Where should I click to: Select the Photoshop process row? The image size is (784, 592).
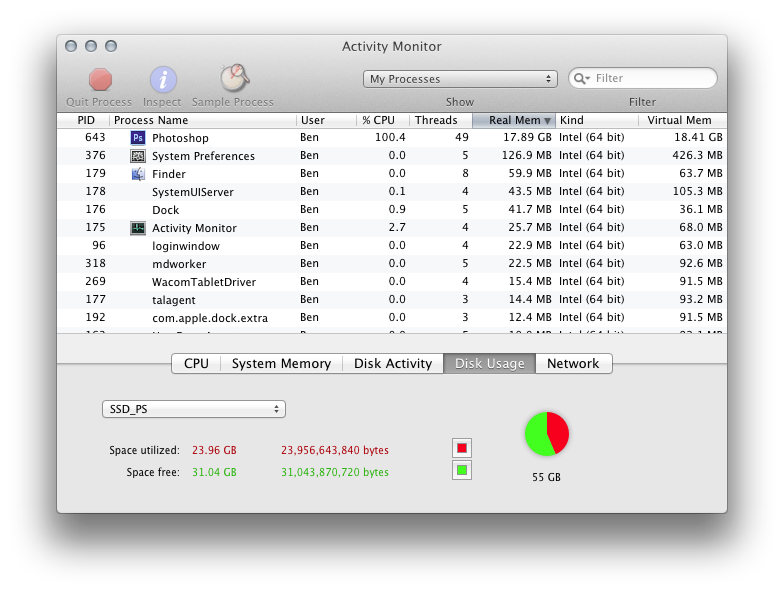pos(392,138)
